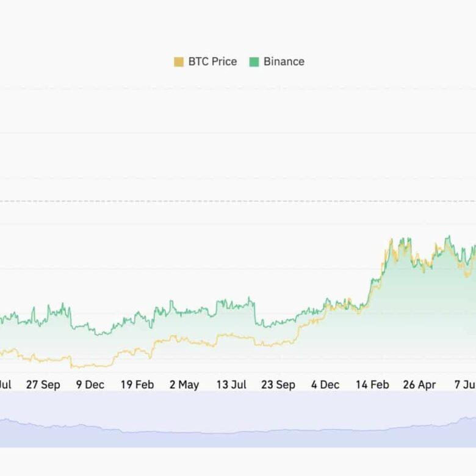Viewport: 476px width, 476px height.
Task: Click the 26 Apr date label
Action: 419,385
